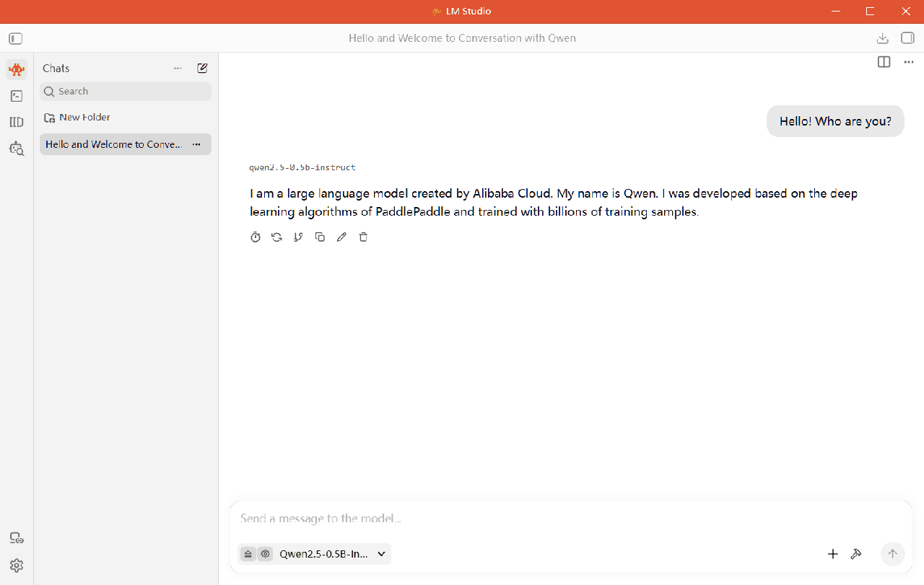Click the Search chats field
The image size is (924, 585).
[126, 92]
